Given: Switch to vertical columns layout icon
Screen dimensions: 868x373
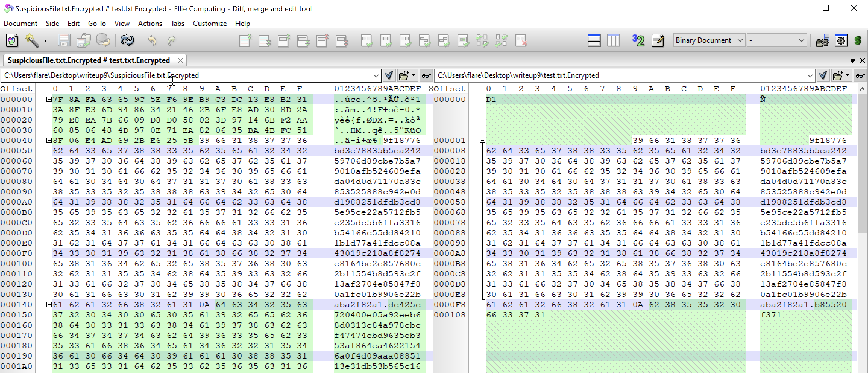Looking at the screenshot, I should point(613,41).
